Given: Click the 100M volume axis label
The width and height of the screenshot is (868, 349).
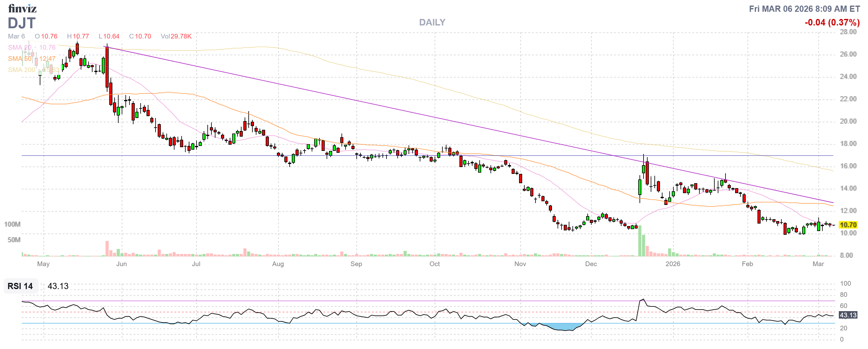Looking at the screenshot, I should [12, 224].
